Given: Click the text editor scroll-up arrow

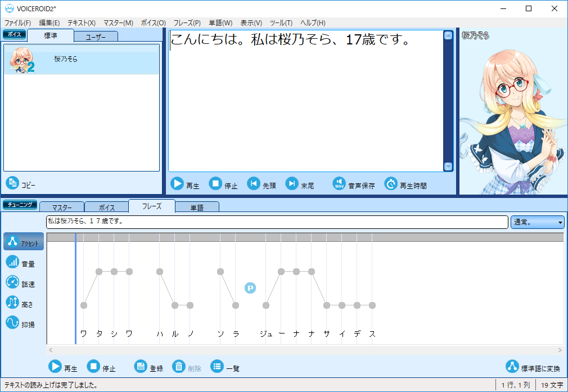Looking at the screenshot, I should (448, 35).
